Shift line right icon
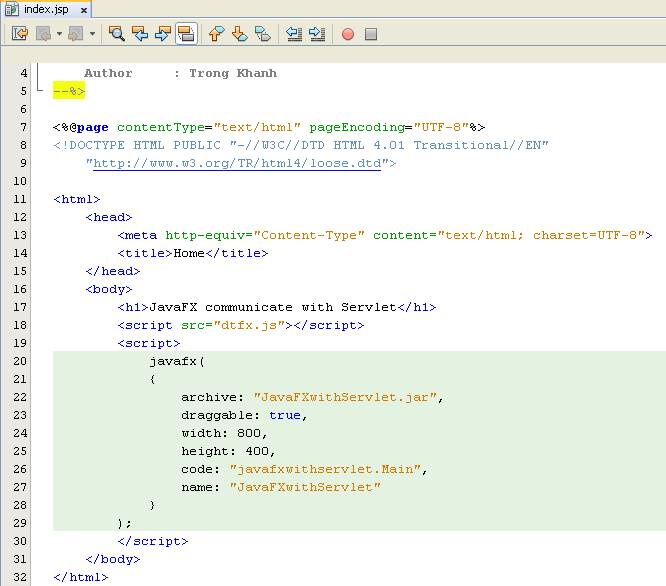 [x=317, y=34]
